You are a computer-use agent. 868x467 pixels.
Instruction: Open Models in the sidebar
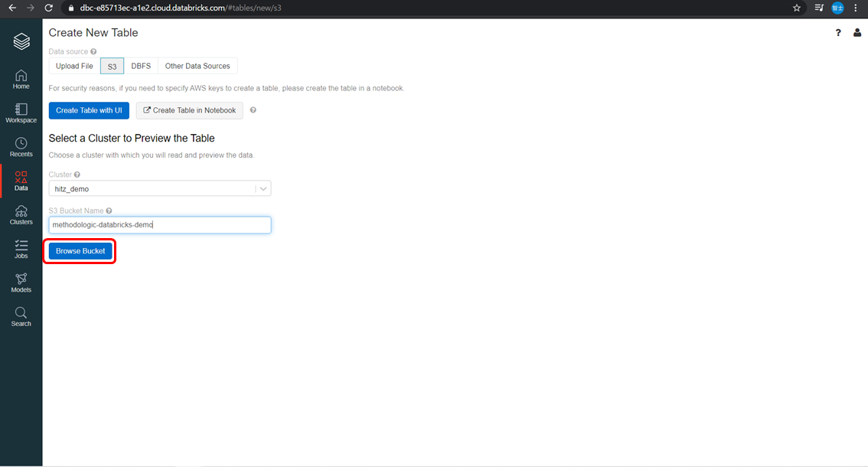(x=21, y=282)
